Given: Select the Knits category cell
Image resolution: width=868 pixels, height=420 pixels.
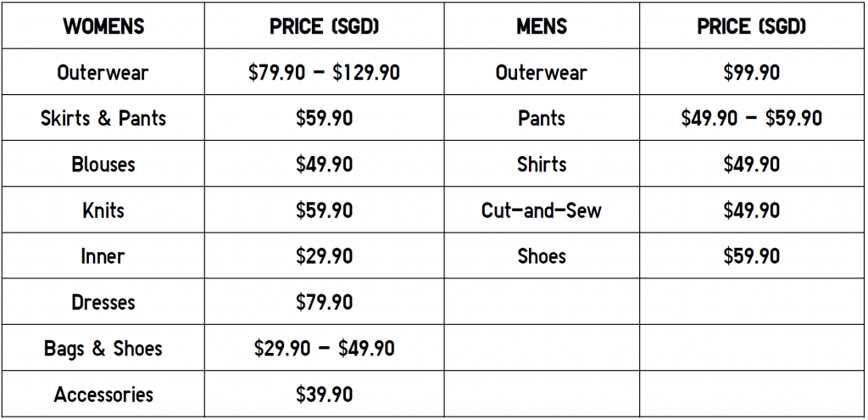Looking at the screenshot, I should coord(103,210).
